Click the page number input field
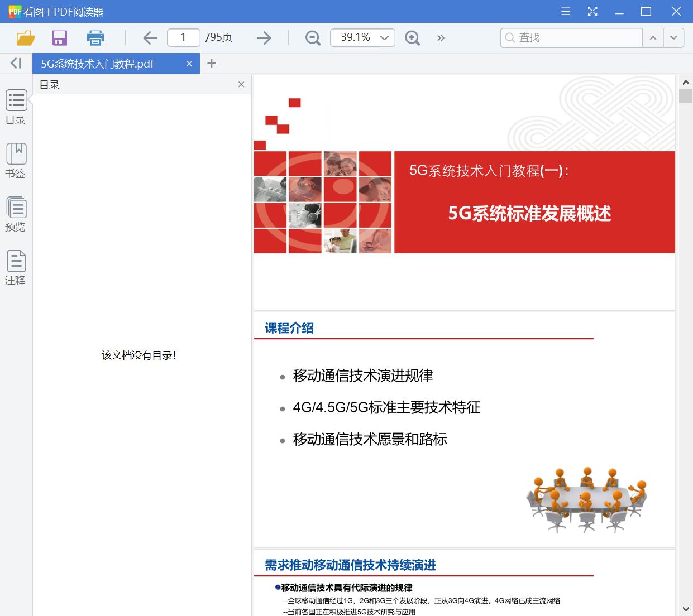The height and width of the screenshot is (616, 693). [x=183, y=37]
